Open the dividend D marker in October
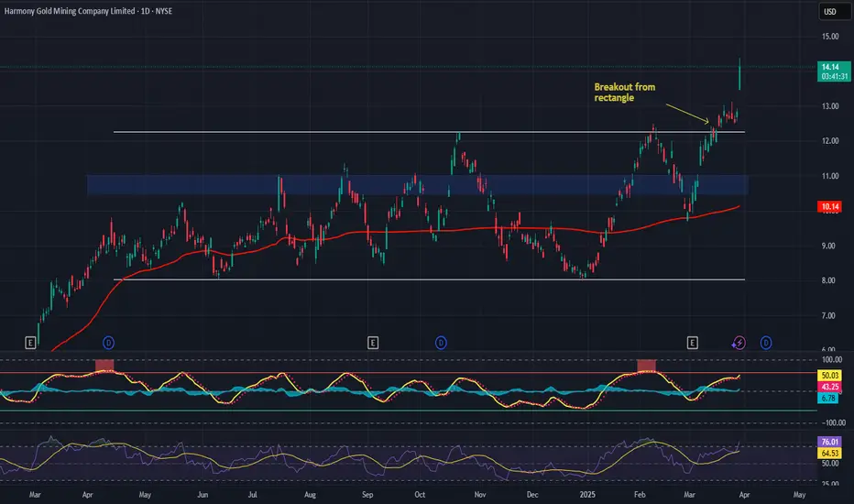 [x=441, y=343]
